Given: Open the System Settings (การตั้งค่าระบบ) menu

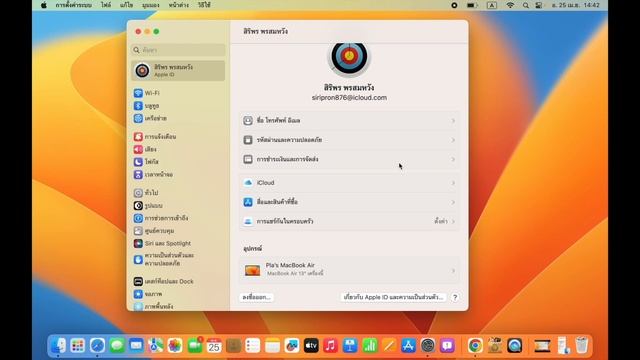Looking at the screenshot, I should 73,5.
